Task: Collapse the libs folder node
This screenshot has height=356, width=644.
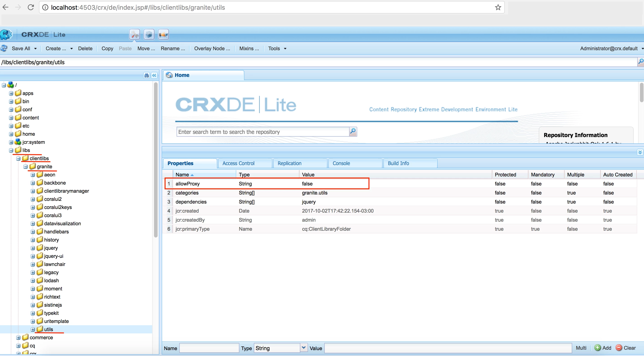Action: point(11,150)
